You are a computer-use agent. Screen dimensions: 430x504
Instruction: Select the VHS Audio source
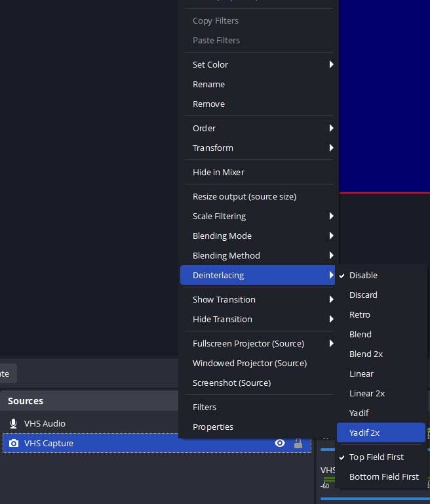[45, 423]
